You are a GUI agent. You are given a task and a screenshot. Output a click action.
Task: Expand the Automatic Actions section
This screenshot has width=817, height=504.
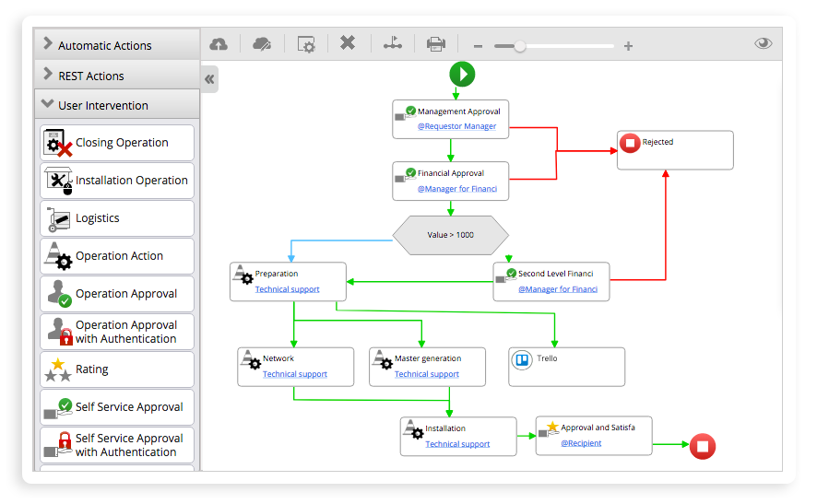pyautogui.click(x=117, y=45)
